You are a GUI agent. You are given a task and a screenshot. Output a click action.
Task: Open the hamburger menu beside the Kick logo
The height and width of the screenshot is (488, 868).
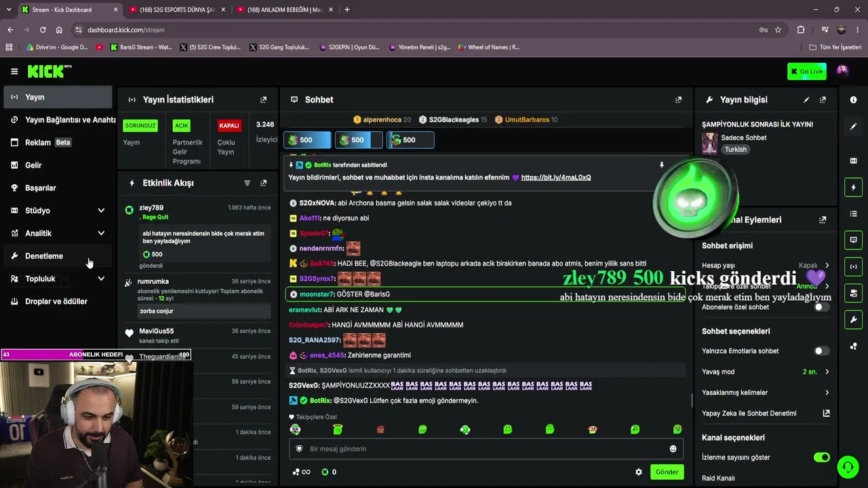[14, 71]
